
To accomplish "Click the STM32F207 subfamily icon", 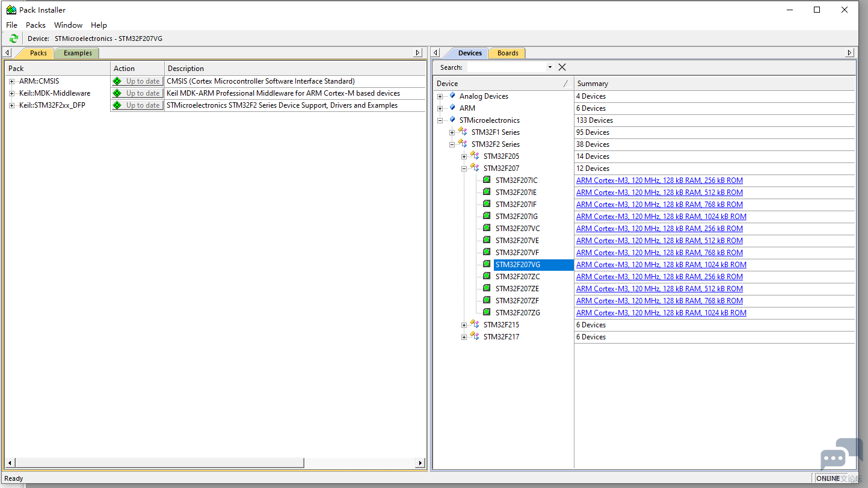I will coord(475,167).
